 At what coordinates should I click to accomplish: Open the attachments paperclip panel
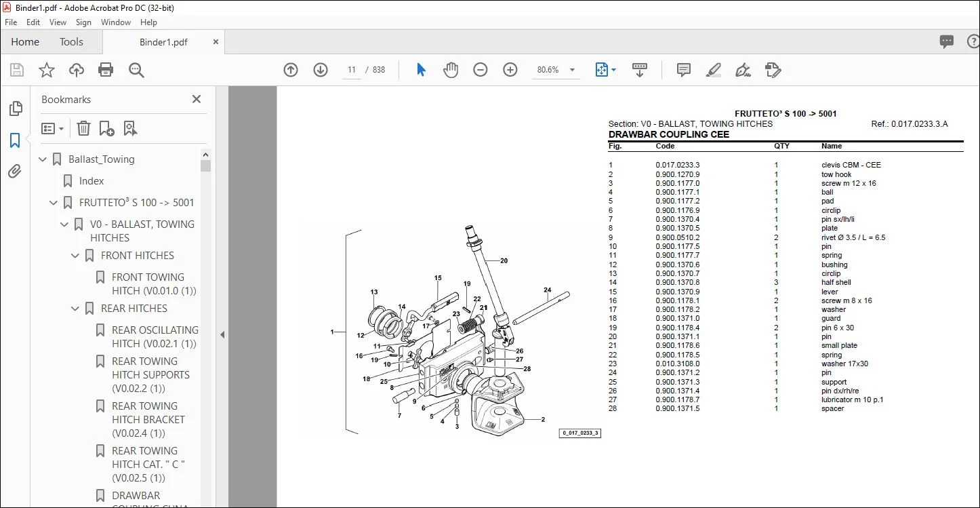pos(15,172)
